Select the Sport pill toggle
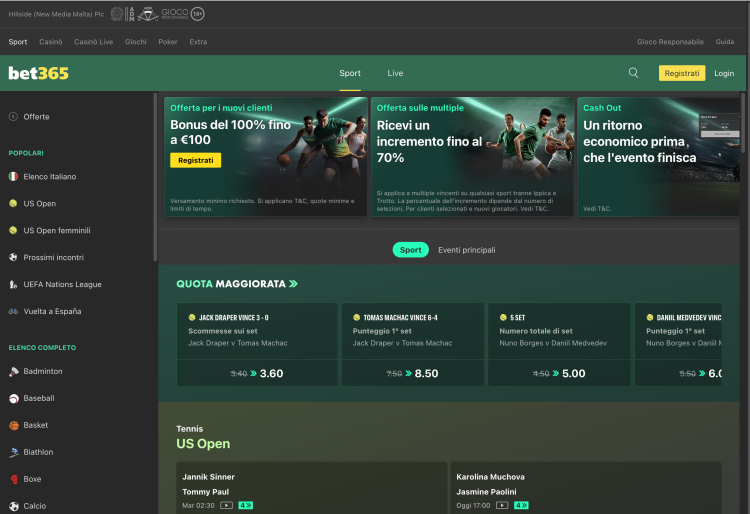The image size is (750, 514). tap(410, 250)
